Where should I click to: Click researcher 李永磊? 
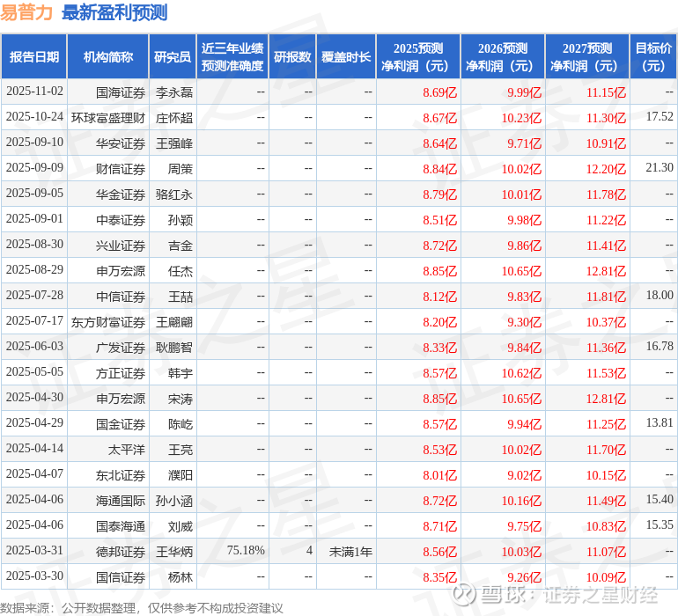(174, 92)
